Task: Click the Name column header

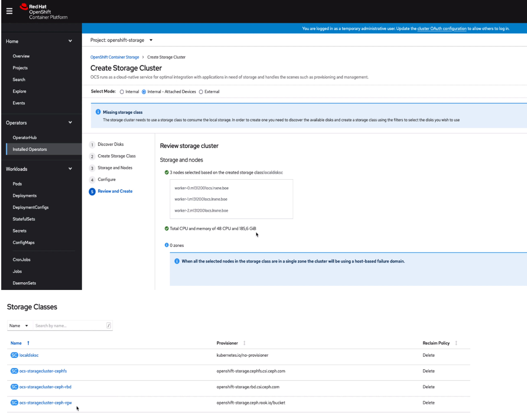Action: point(16,343)
